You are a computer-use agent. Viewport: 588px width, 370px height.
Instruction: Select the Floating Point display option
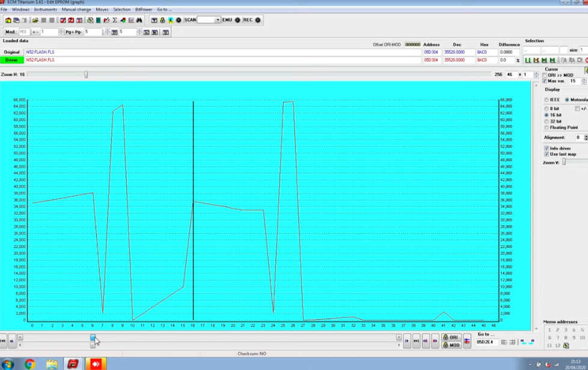547,128
